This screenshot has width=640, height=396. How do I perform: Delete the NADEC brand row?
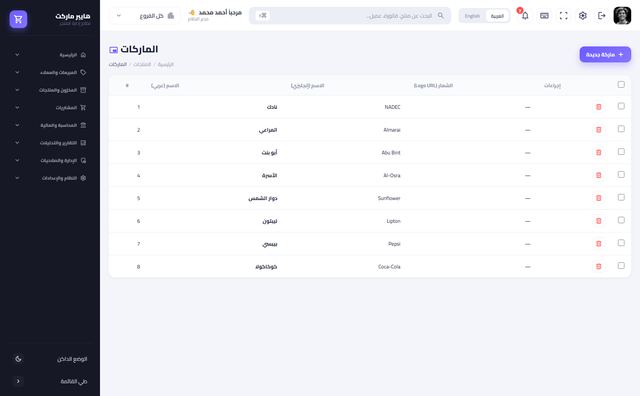tap(598, 107)
